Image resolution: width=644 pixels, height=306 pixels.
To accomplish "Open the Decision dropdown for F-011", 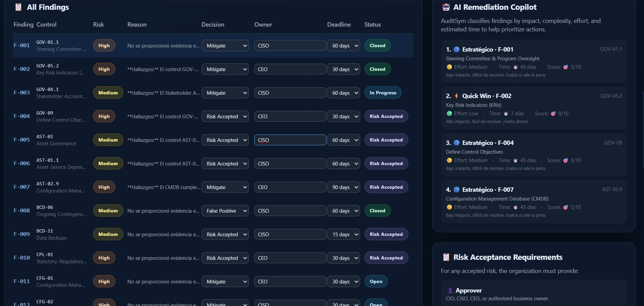I will pos(225,281).
